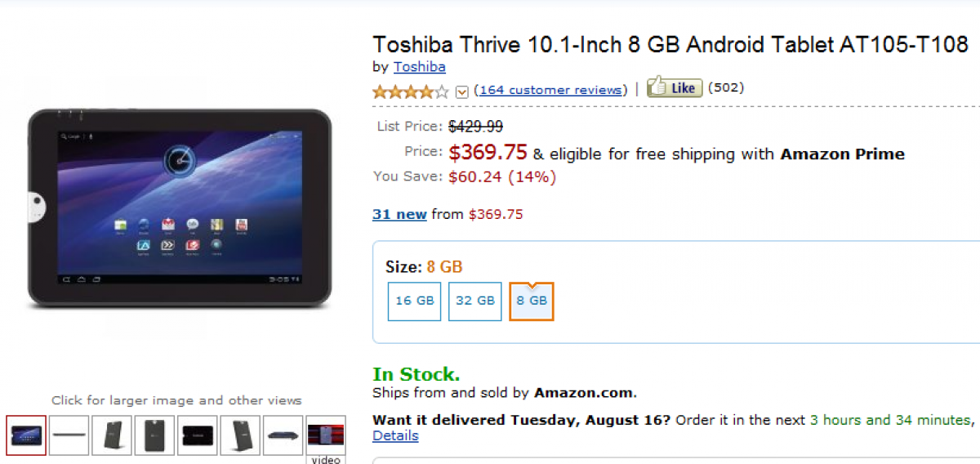Open the 164 customer reviews link
The image size is (980, 464).
click(x=550, y=90)
